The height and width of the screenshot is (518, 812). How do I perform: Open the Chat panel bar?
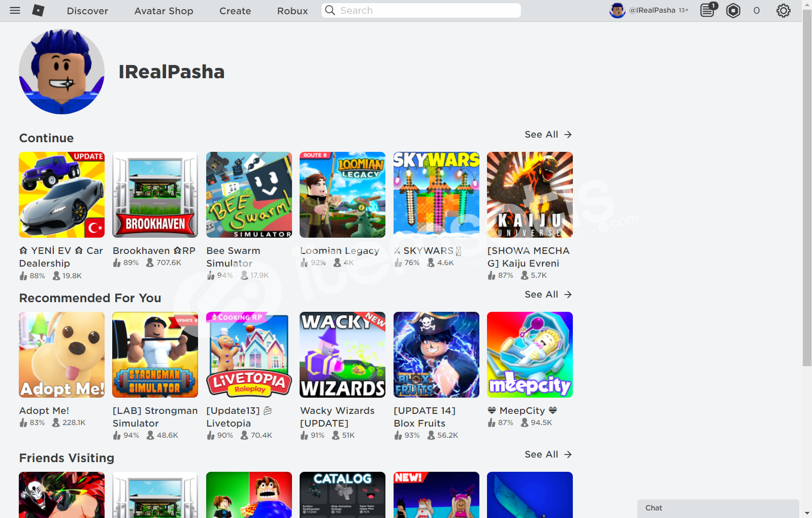718,508
